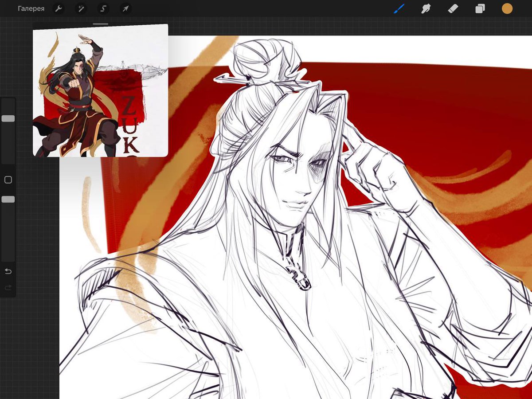Tap the Zuko reference image thumbnail

pyautogui.click(x=101, y=91)
